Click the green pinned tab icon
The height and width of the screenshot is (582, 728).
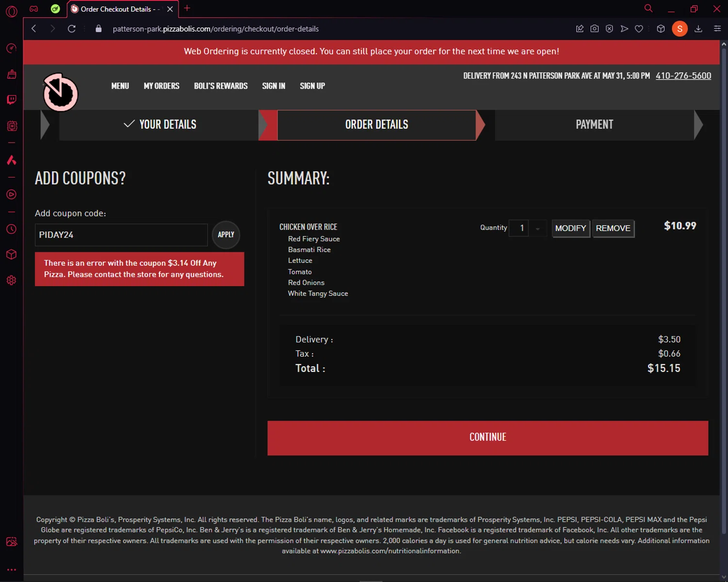[55, 9]
